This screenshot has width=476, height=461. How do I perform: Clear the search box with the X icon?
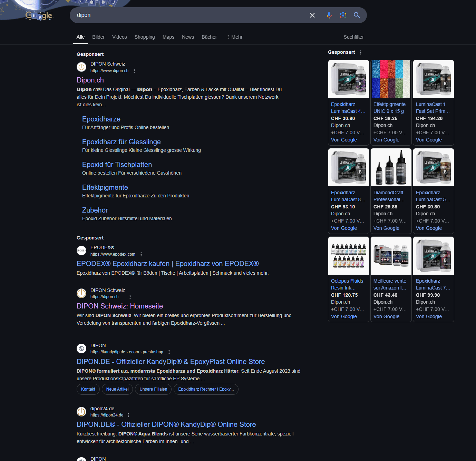312,15
